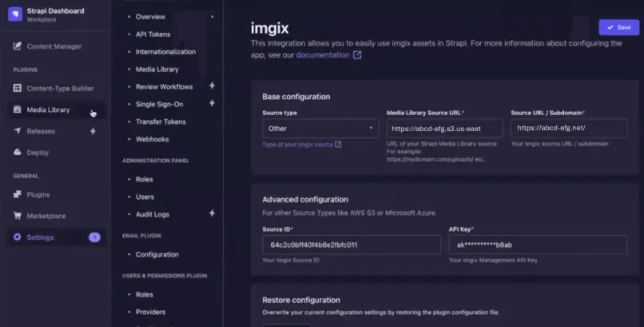Click the Releases paper plane icon
This screenshot has height=327, width=644.
[x=18, y=130]
